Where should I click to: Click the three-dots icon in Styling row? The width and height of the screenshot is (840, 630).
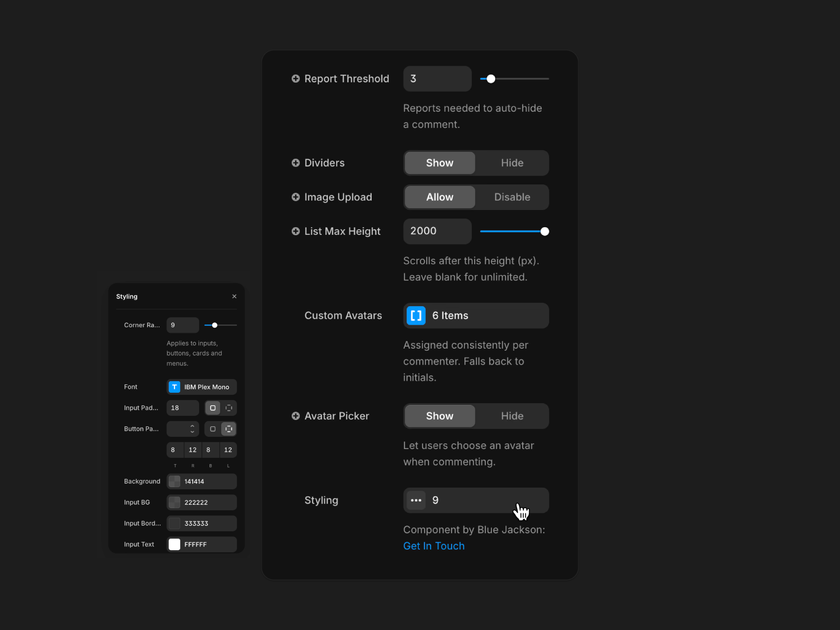(x=416, y=500)
